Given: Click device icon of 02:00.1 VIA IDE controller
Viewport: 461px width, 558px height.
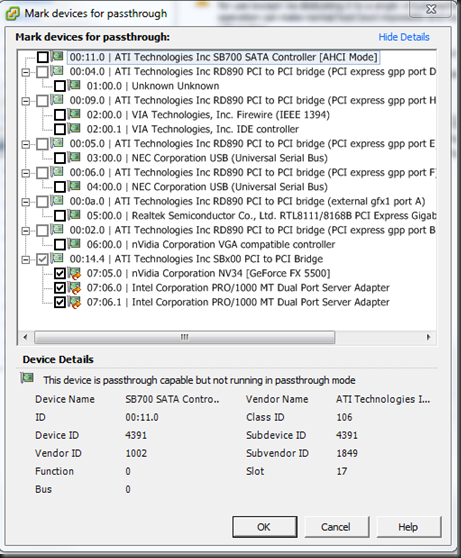Looking at the screenshot, I should [x=74, y=128].
